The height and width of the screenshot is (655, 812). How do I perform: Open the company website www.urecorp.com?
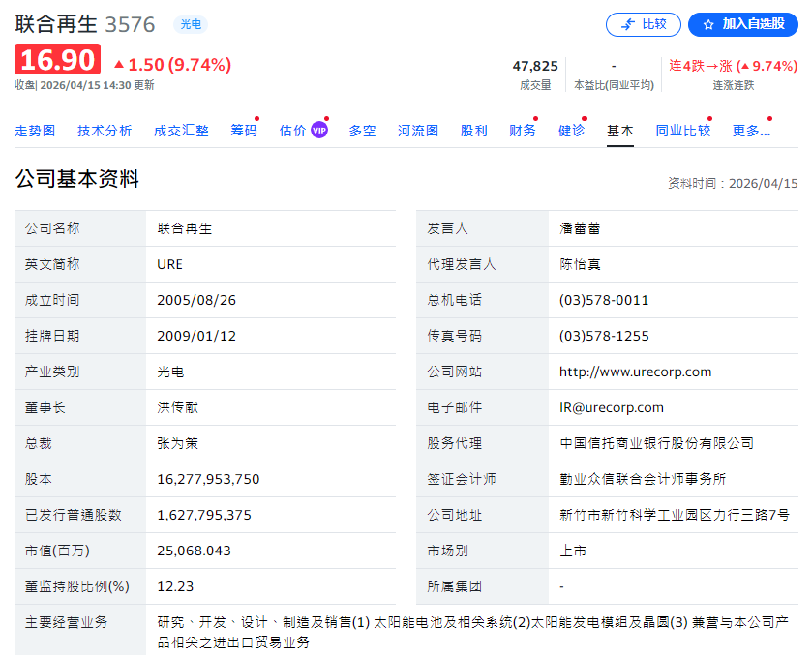(x=636, y=372)
